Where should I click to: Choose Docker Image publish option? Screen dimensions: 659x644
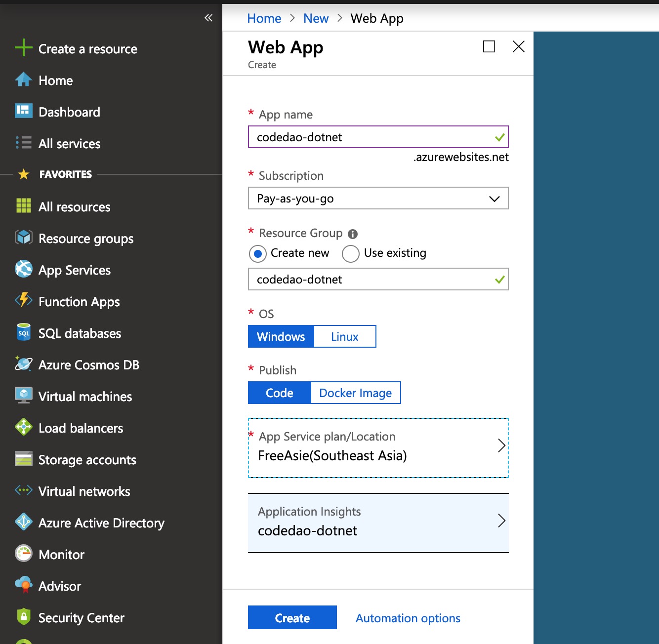tap(355, 393)
